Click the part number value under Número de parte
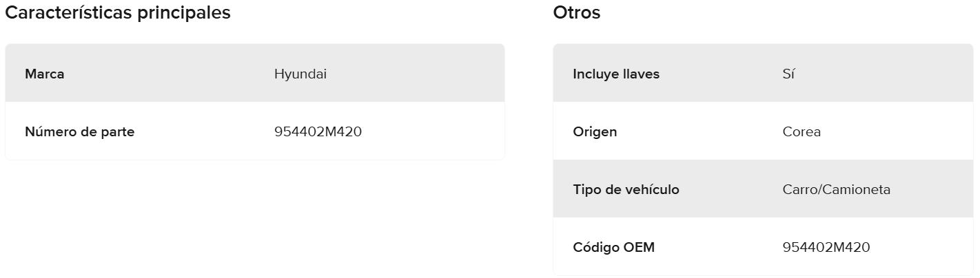This screenshot has width=980, height=278. tap(318, 132)
